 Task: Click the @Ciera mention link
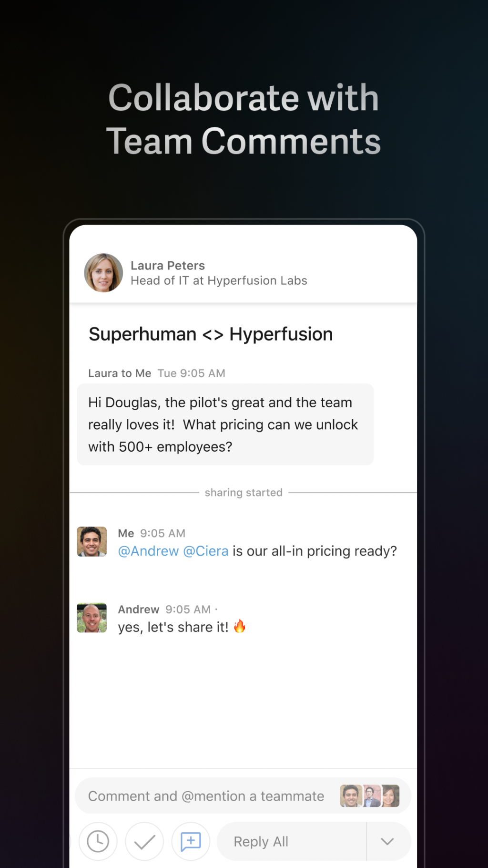206,551
